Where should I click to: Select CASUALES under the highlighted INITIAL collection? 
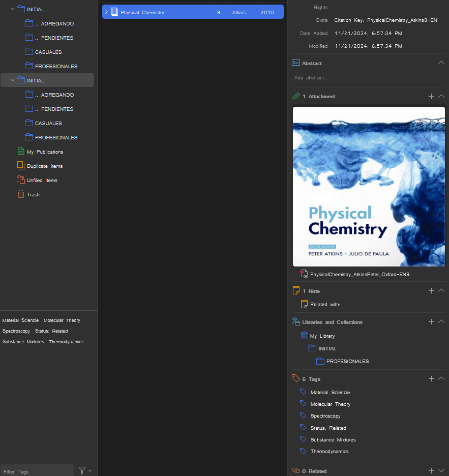[48, 123]
